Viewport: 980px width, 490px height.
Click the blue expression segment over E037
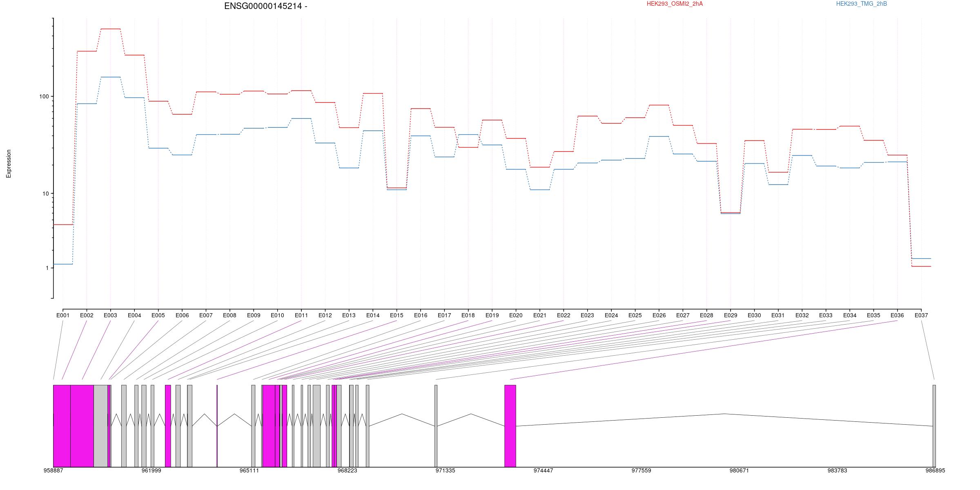click(921, 258)
